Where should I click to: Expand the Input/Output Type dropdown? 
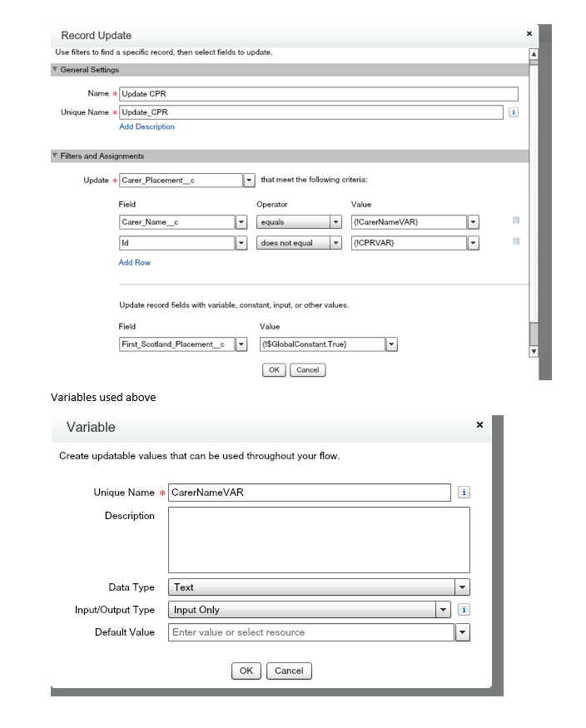(444, 610)
